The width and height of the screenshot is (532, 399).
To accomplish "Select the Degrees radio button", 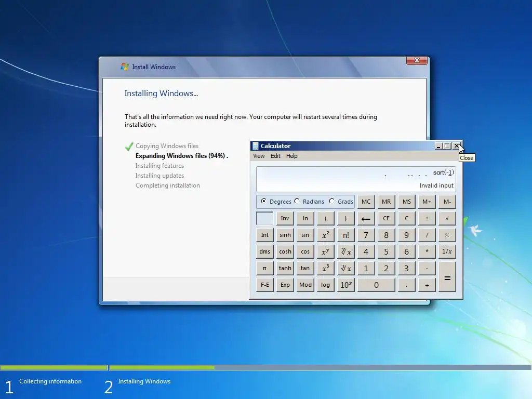I will coord(263,201).
